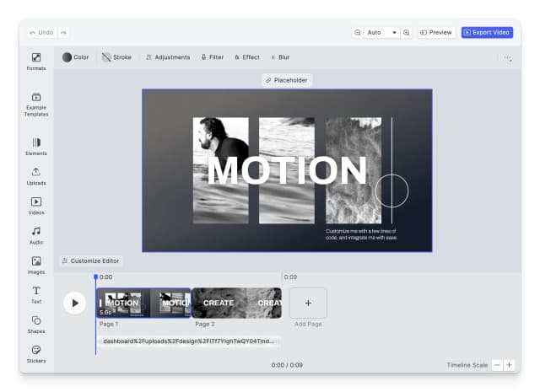
Task: Open the Uploads panel
Action: [36, 176]
